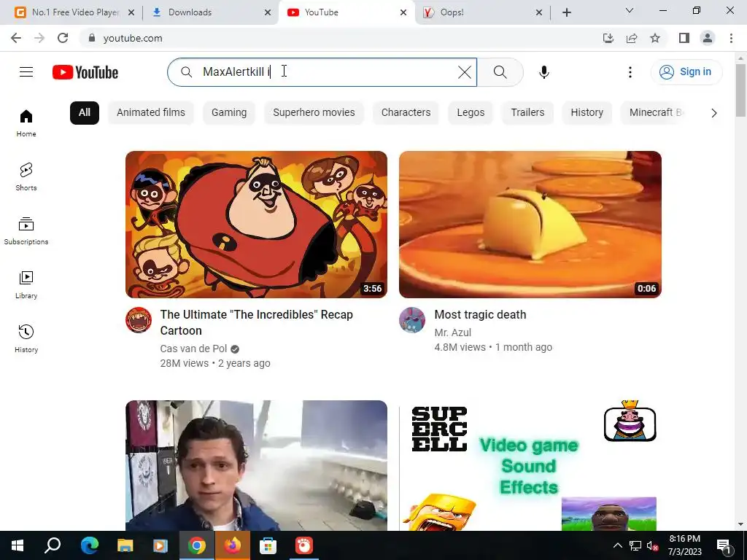The image size is (747, 560).
Task: Open the Windows Start menu
Action: 18,545
